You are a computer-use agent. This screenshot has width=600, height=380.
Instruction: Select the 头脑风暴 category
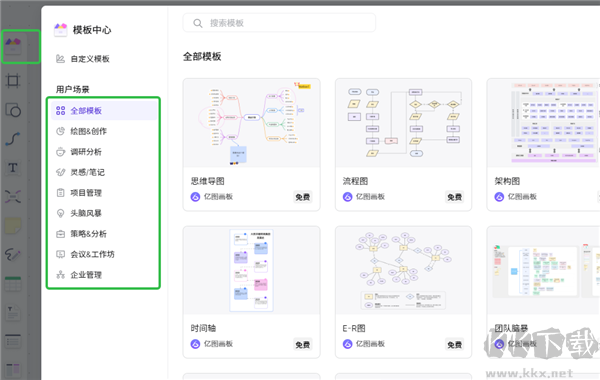tap(104, 213)
